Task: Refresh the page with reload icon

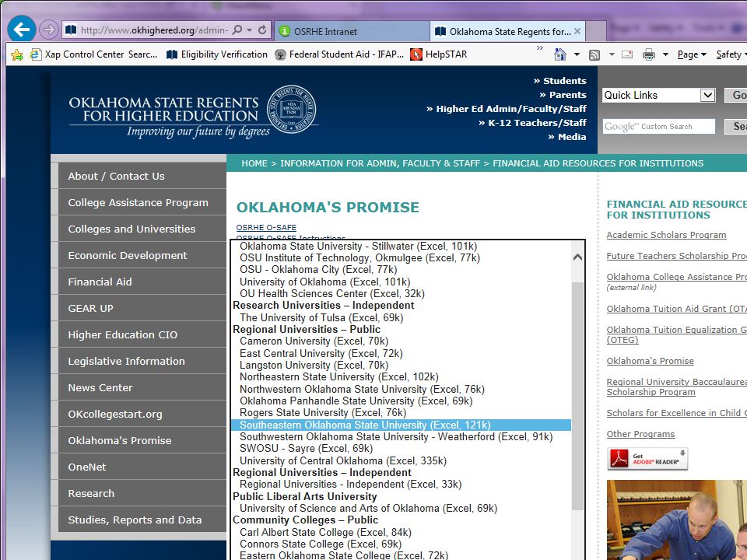Action: [x=262, y=30]
